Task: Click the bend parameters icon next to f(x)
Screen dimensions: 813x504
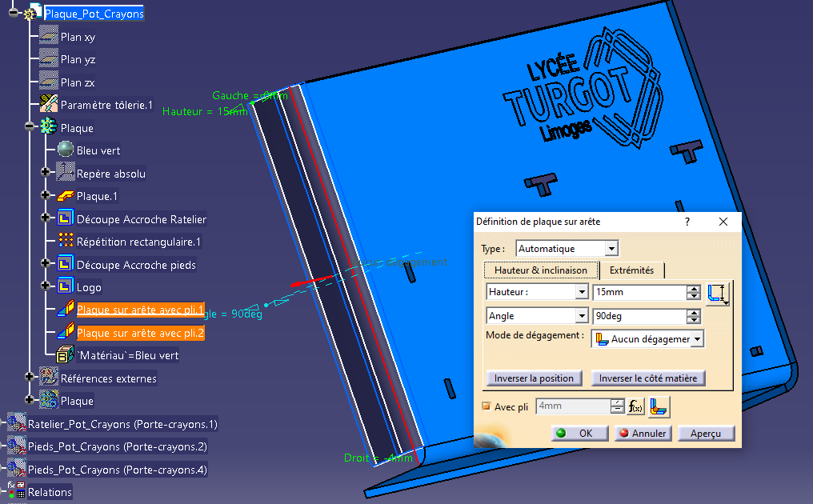Action: click(x=659, y=407)
